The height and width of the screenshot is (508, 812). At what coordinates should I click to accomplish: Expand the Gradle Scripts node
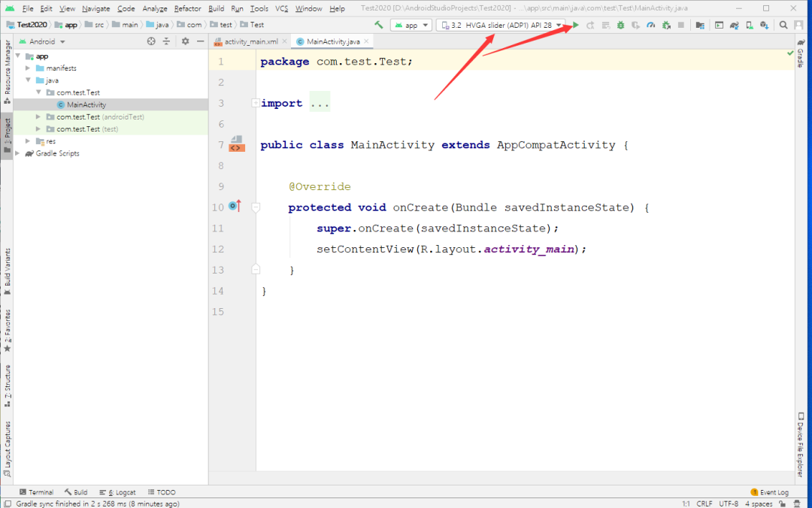(17, 153)
